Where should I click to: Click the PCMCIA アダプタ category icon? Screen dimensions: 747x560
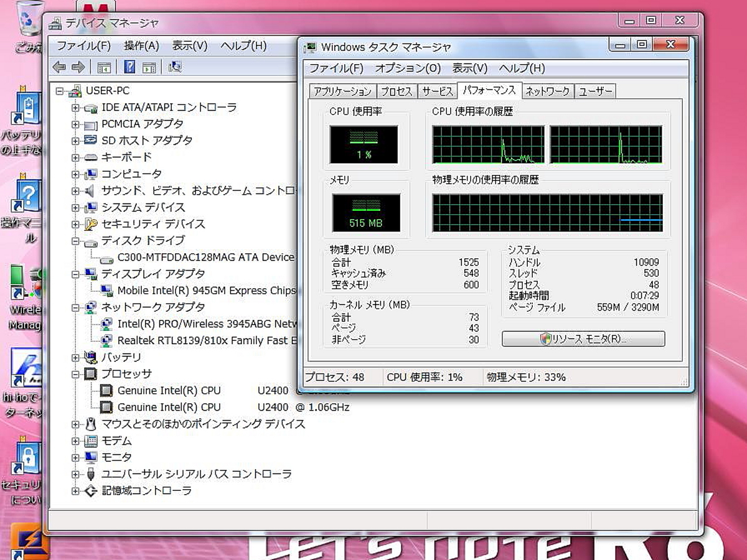tap(91, 124)
